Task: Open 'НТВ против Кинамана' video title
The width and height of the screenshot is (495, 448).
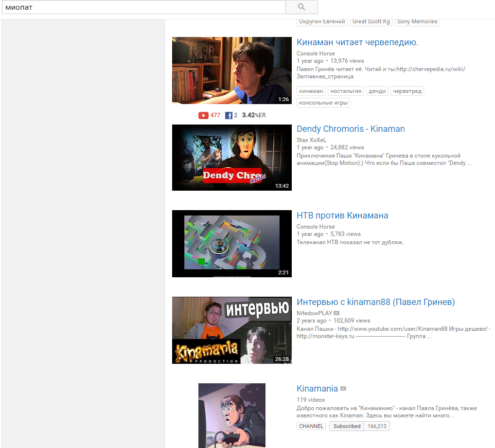Action: pyautogui.click(x=342, y=215)
